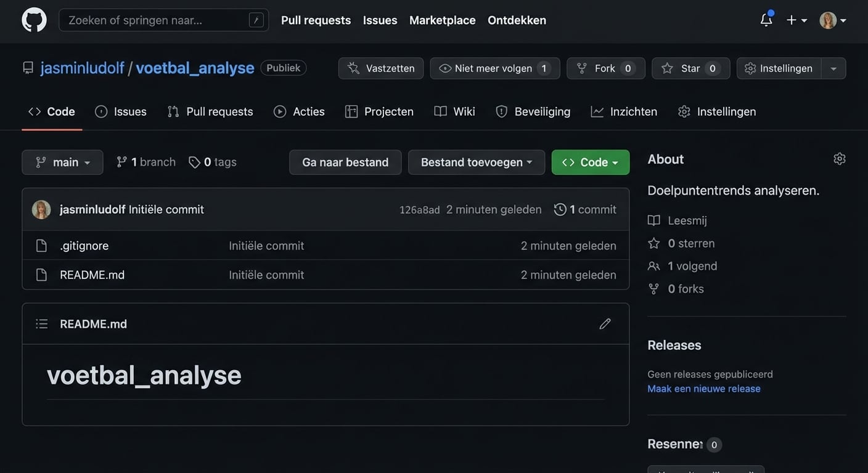Click the GitHub home logo
The width and height of the screenshot is (868, 473).
[x=34, y=18]
